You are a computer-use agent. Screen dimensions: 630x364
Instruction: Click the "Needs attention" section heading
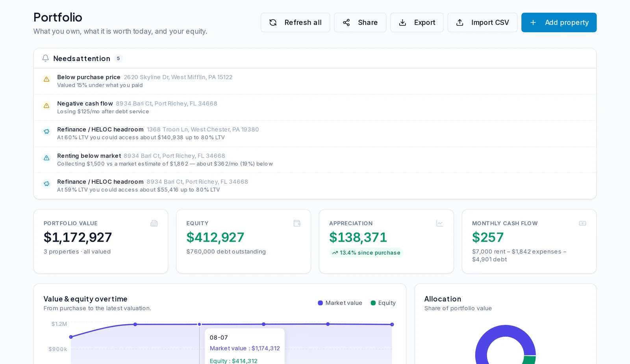point(82,59)
